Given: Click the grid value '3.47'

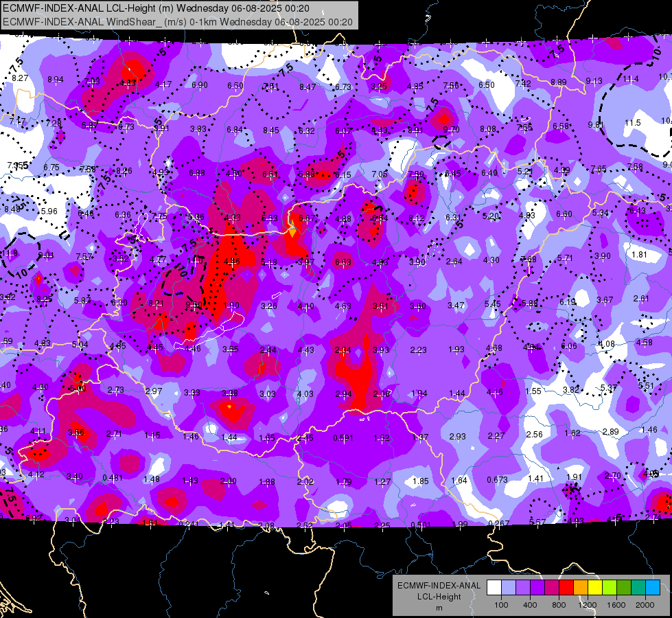Looking at the screenshot, I should [x=456, y=305].
